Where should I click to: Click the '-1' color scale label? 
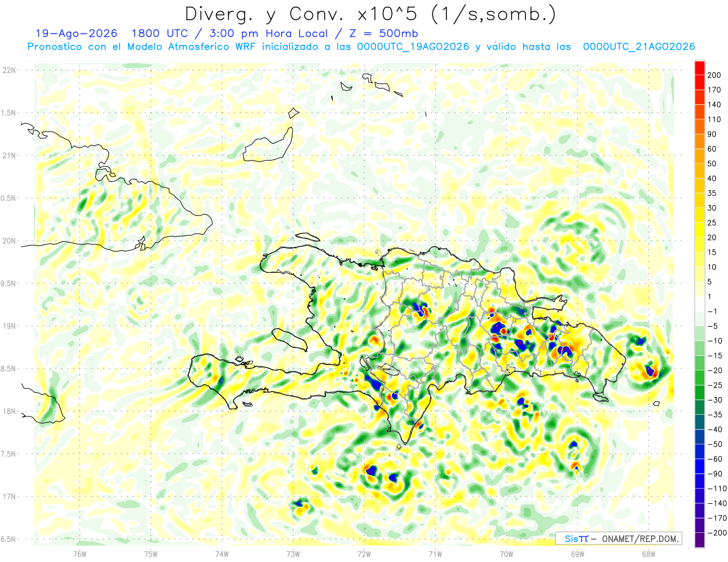[x=711, y=311]
